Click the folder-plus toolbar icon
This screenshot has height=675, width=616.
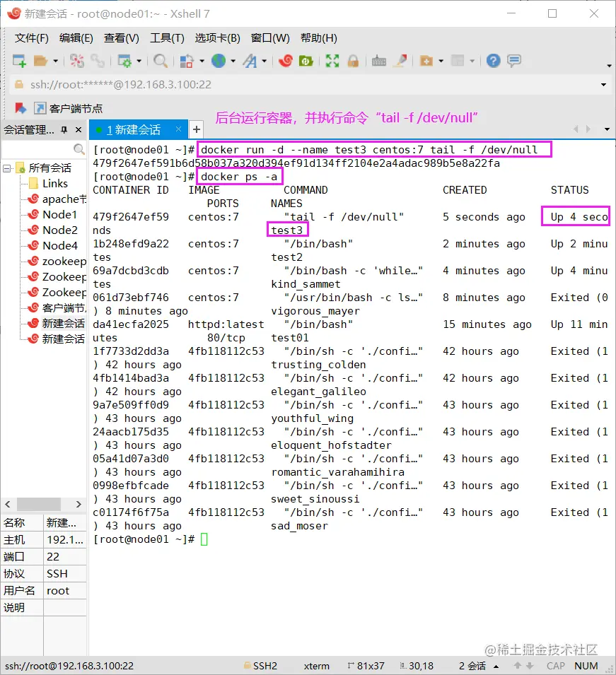[426, 61]
